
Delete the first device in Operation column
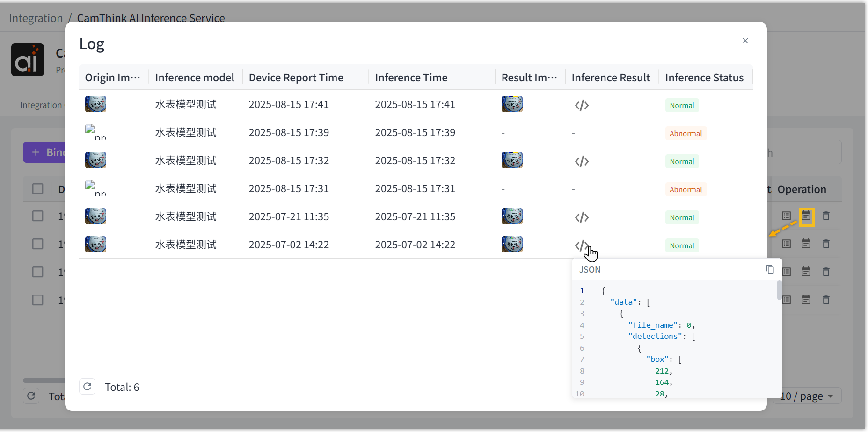pos(826,216)
